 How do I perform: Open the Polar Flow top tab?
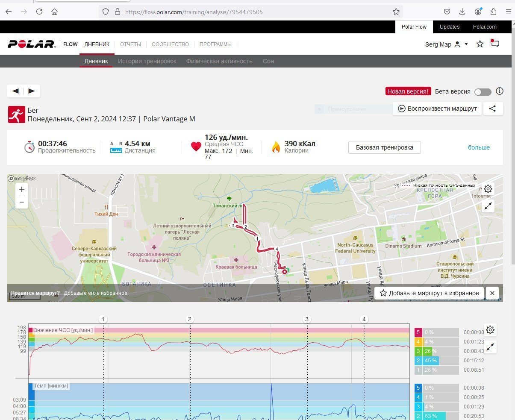[414, 26]
